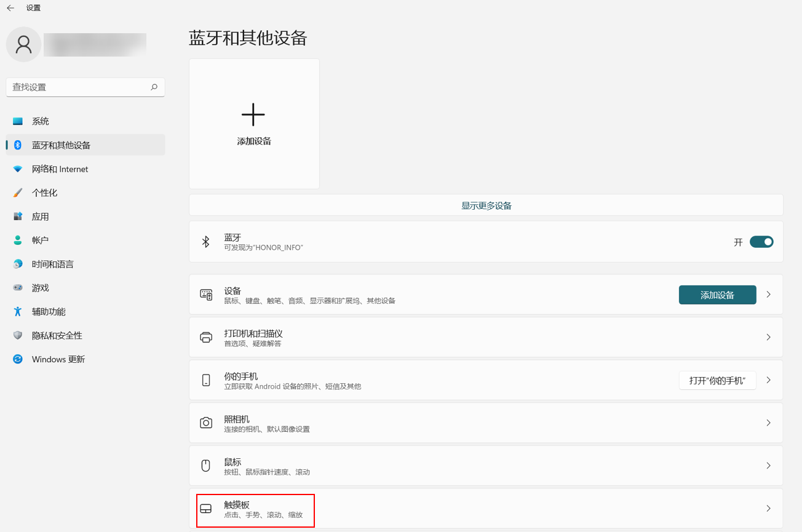Click the search magnifier icon
This screenshot has width=802, height=532.
tap(154, 87)
